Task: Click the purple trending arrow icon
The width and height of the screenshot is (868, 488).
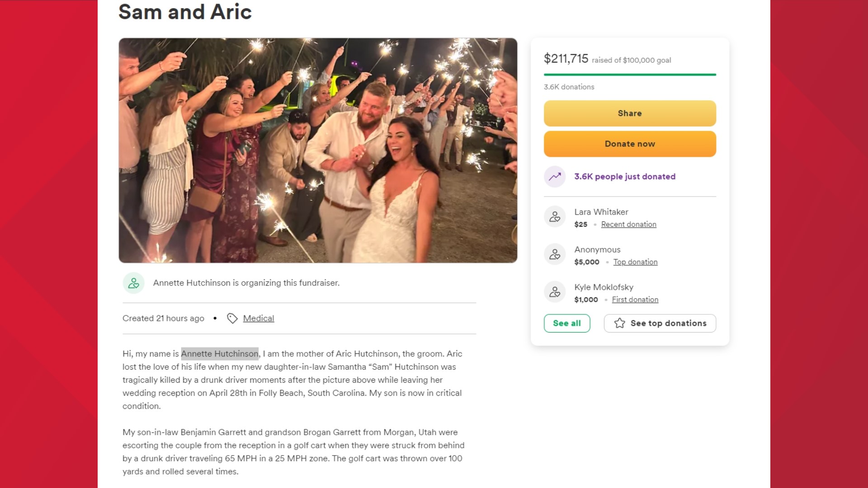Action: pos(554,177)
